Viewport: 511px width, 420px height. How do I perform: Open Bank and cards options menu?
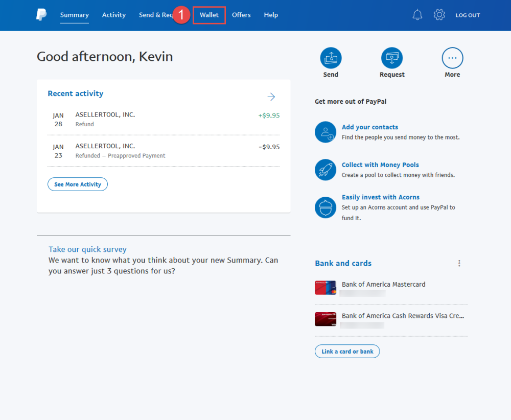(x=459, y=263)
